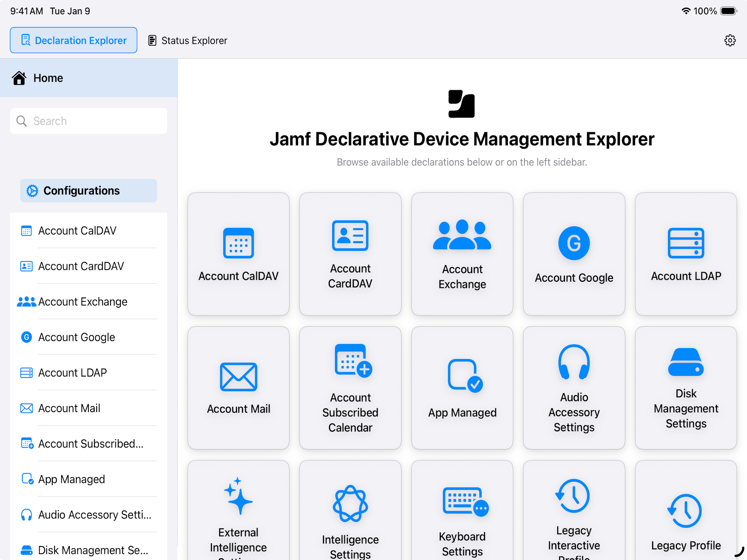Screen dimensions: 747x560
Task: Click the G icon on Account Google card
Action: 574,243
